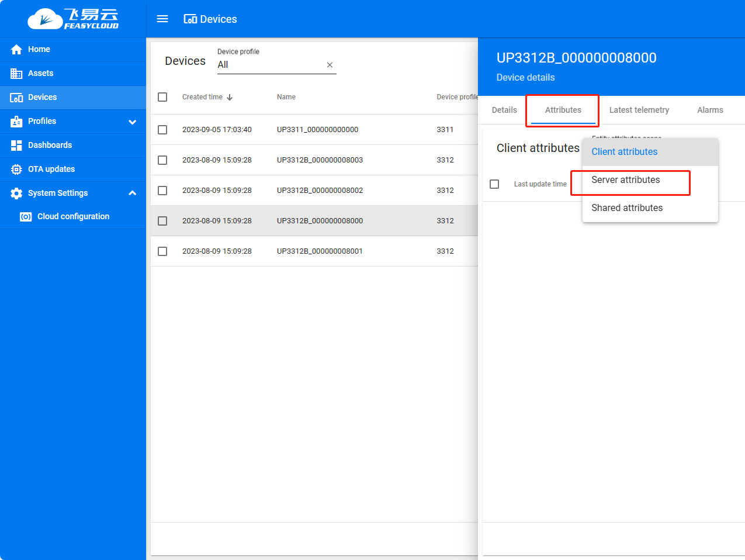745x560 pixels.
Task: Click the hamburger menu icon
Action: point(162,19)
